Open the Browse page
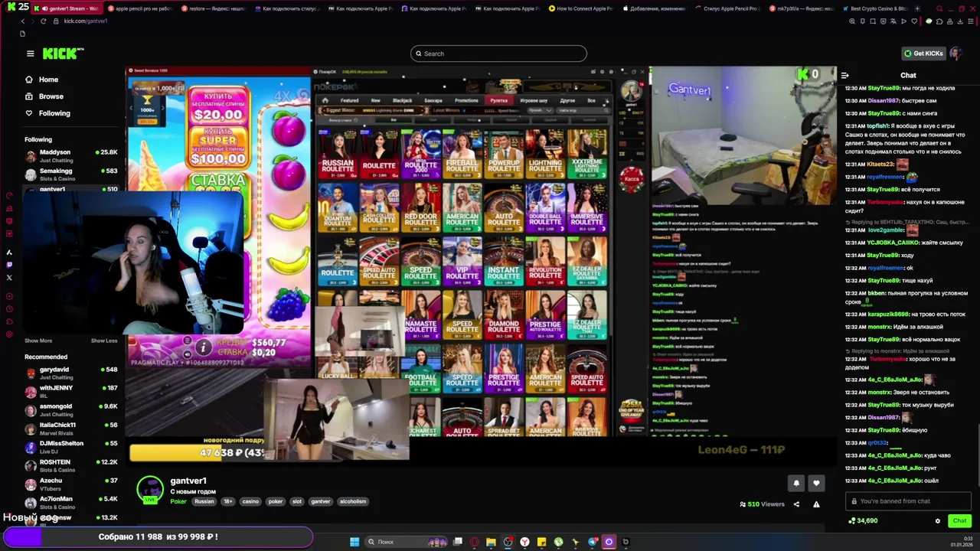This screenshot has width=980, height=551. click(51, 96)
